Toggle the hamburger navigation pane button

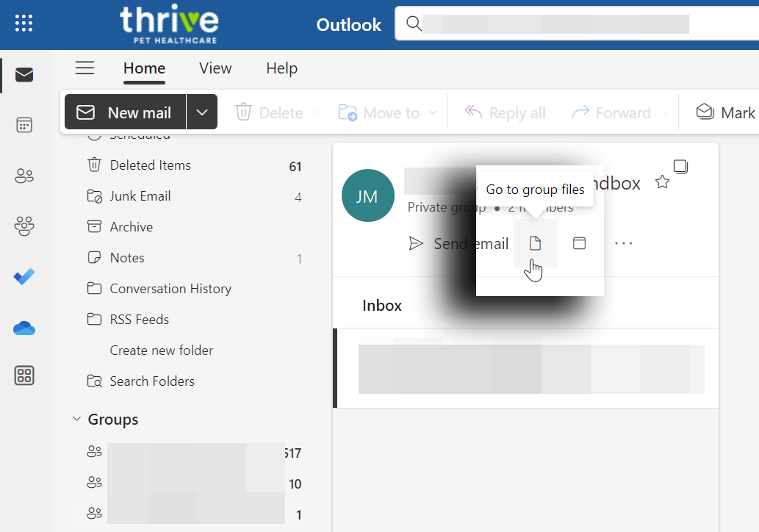(85, 68)
